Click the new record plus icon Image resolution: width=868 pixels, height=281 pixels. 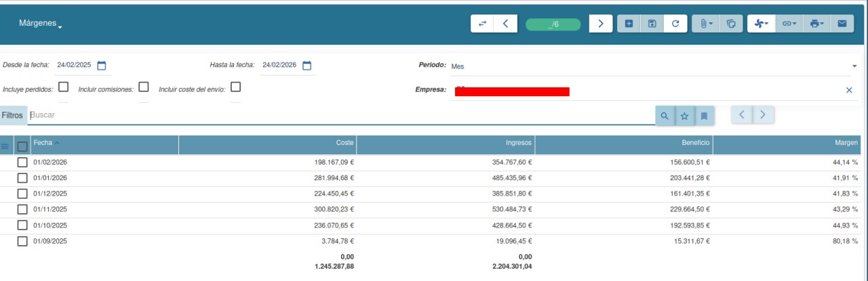click(629, 24)
